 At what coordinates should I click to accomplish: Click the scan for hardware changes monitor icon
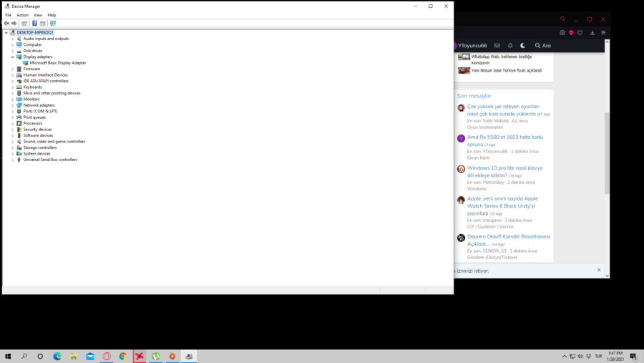tap(53, 24)
